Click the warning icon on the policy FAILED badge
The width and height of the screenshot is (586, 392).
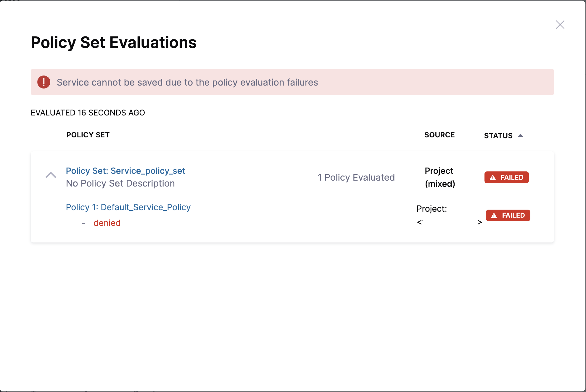[x=495, y=215]
